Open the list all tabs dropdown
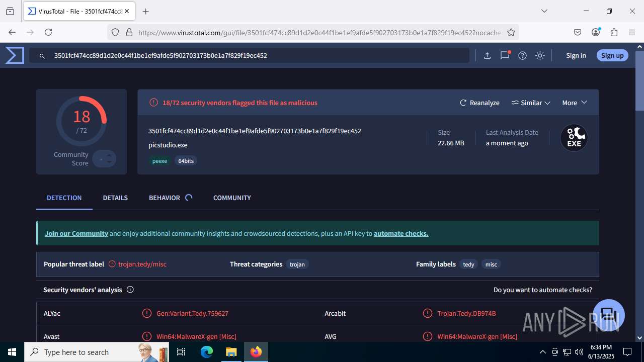This screenshot has width=644, height=362. coord(544,11)
